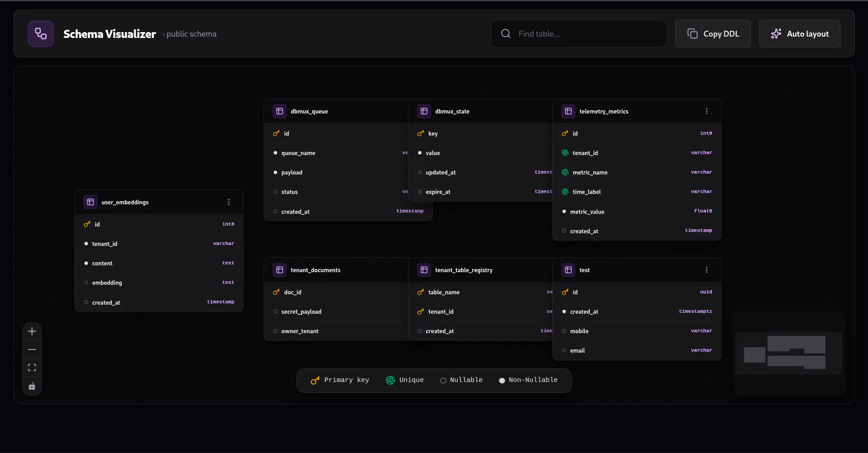Click key icon beside tenant_table_registry tenant_id
This screenshot has height=453, width=868.
point(420,311)
